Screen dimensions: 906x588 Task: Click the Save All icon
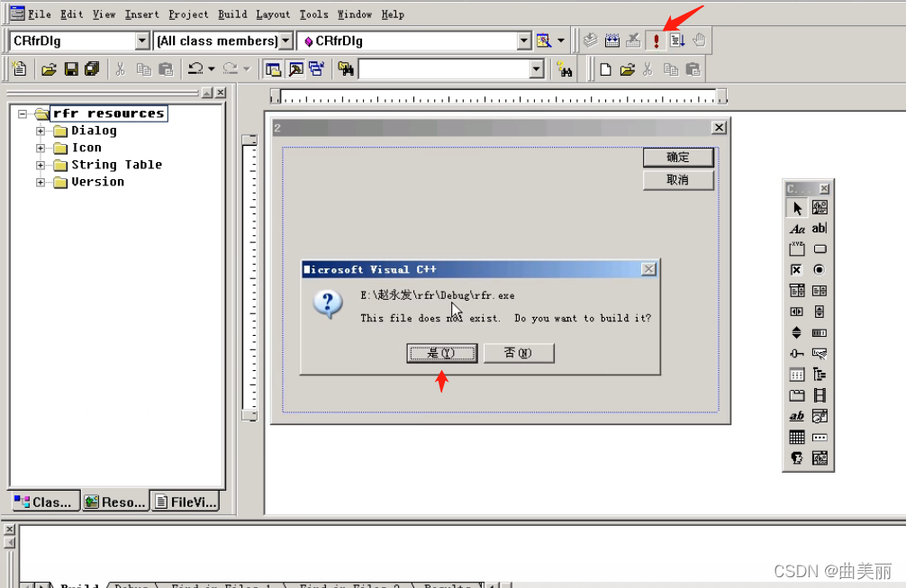pos(92,69)
